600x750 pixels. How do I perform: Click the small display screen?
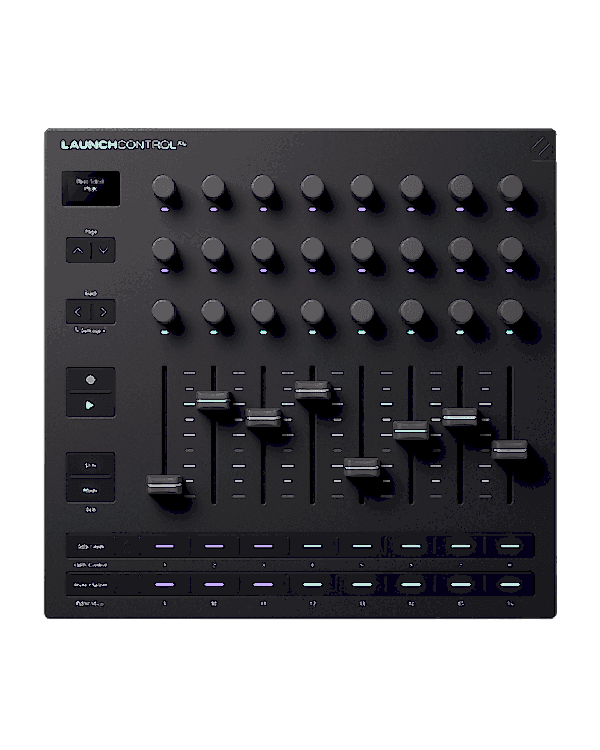coord(91,188)
